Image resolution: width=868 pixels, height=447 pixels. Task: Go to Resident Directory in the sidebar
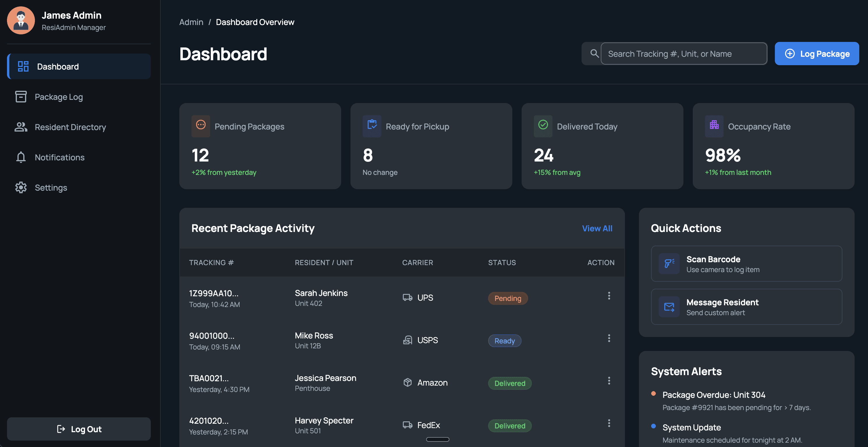coord(70,127)
